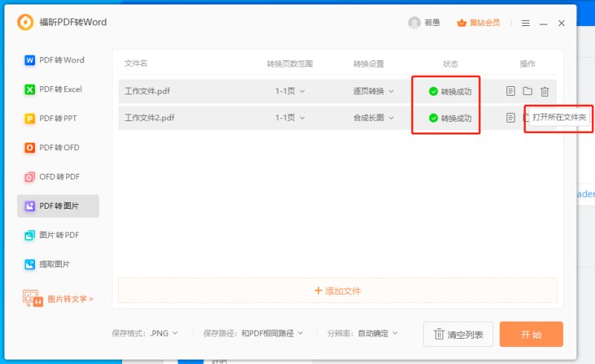Open the 保存路径 dropdown
Image resolution: width=595 pixels, height=364 pixels.
point(273,334)
